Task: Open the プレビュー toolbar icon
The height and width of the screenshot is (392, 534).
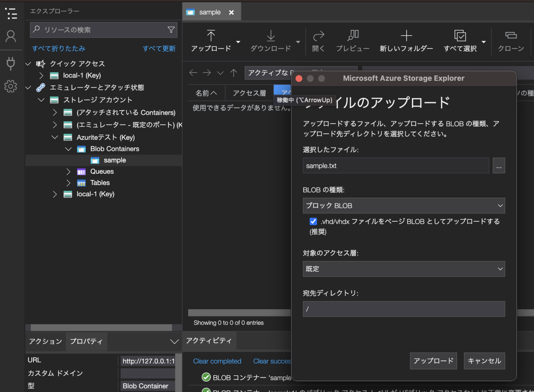Action: point(353,41)
